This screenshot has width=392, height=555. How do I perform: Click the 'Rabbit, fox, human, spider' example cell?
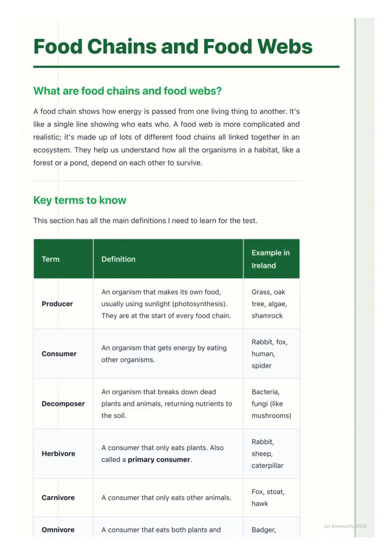[269, 354]
